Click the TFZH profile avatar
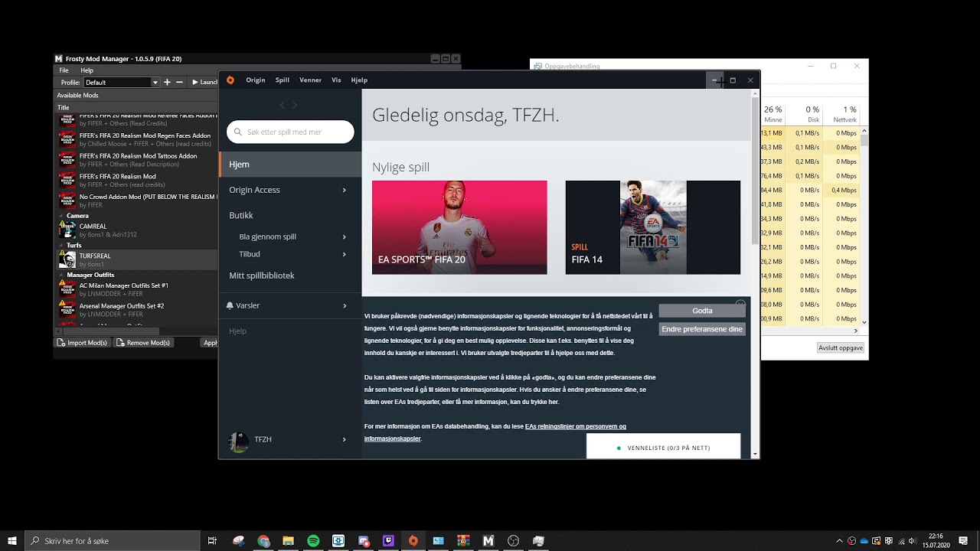Viewport: 980px width, 551px height. tap(239, 440)
